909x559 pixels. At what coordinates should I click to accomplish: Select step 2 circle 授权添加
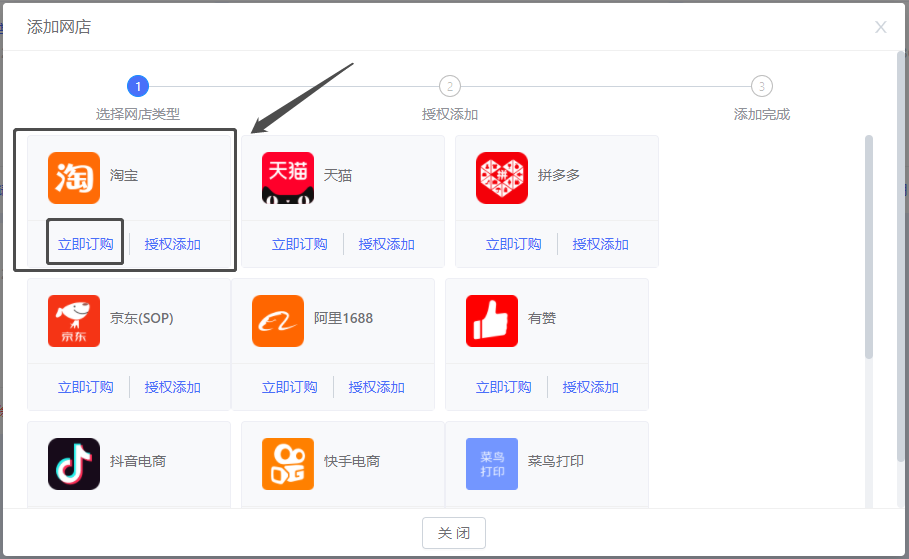pos(450,86)
